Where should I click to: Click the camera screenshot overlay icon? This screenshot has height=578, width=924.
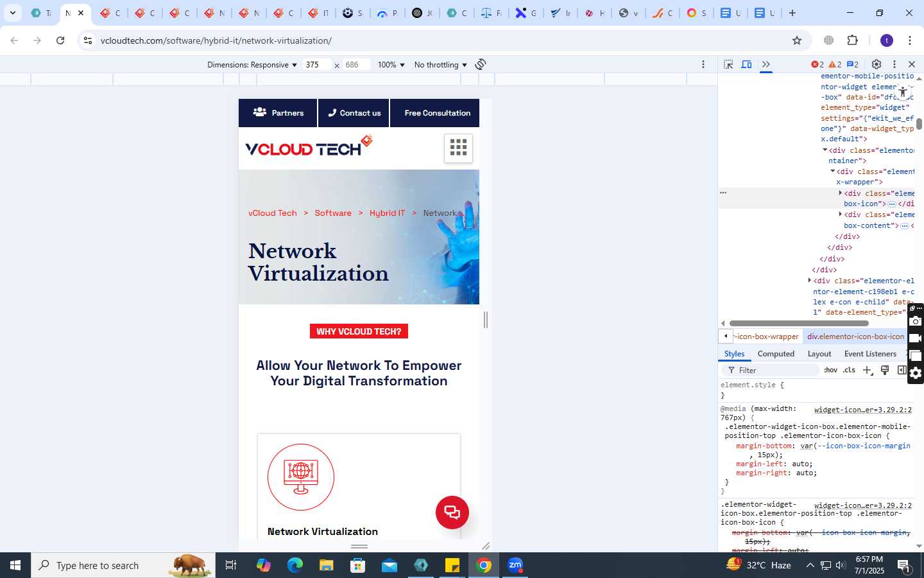[916, 321]
